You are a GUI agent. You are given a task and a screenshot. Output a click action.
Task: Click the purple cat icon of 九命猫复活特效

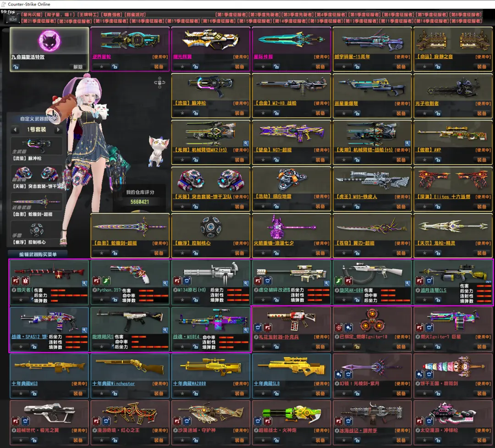(x=49, y=41)
